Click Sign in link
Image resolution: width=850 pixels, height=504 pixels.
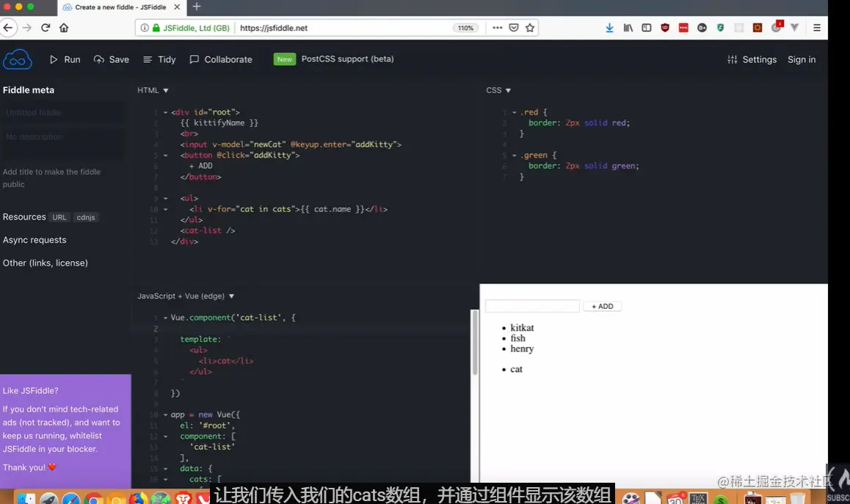tap(802, 59)
